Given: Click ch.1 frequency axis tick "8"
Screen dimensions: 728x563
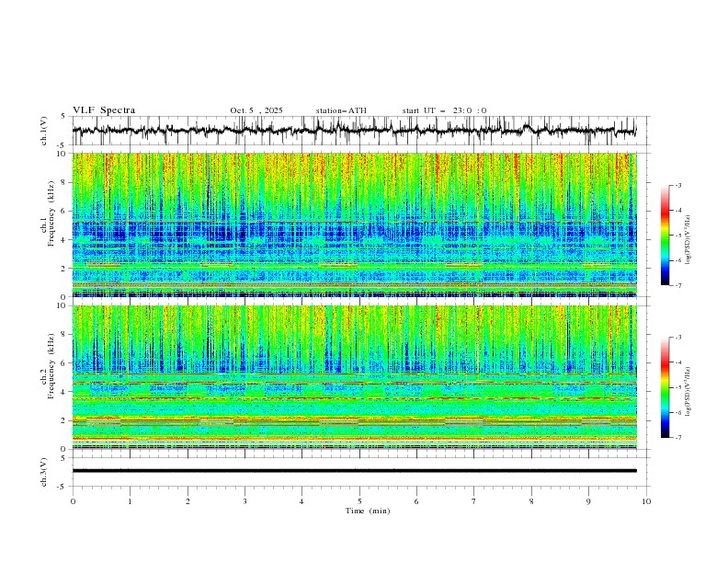Looking at the screenshot, I should click(x=64, y=182).
